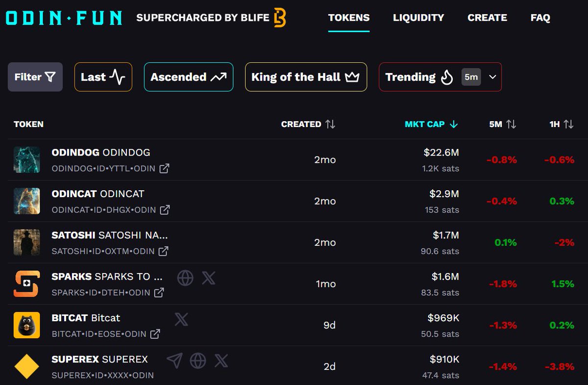588x385 pixels.
Task: Sort tokens by 5M change column
Action: click(503, 124)
